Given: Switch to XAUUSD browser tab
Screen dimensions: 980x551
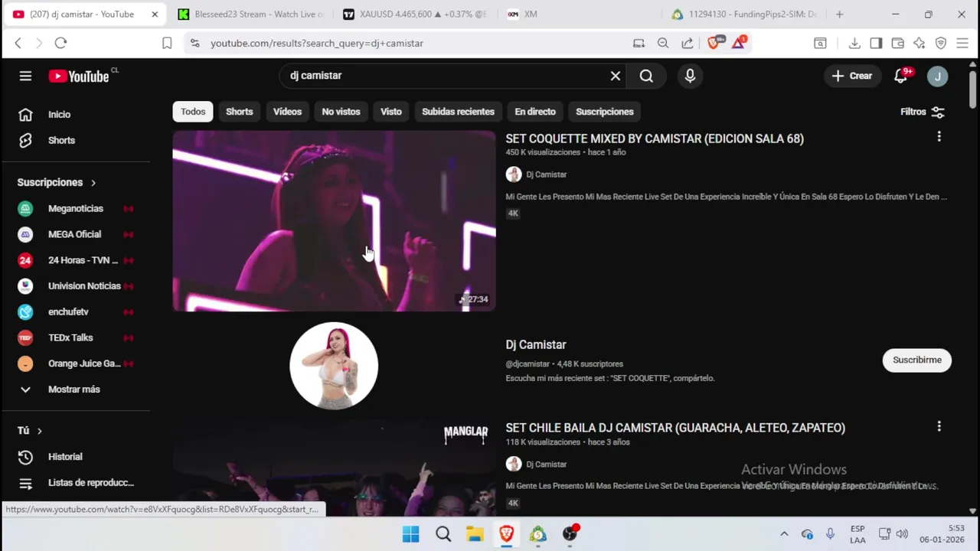Looking at the screenshot, I should coord(416,14).
